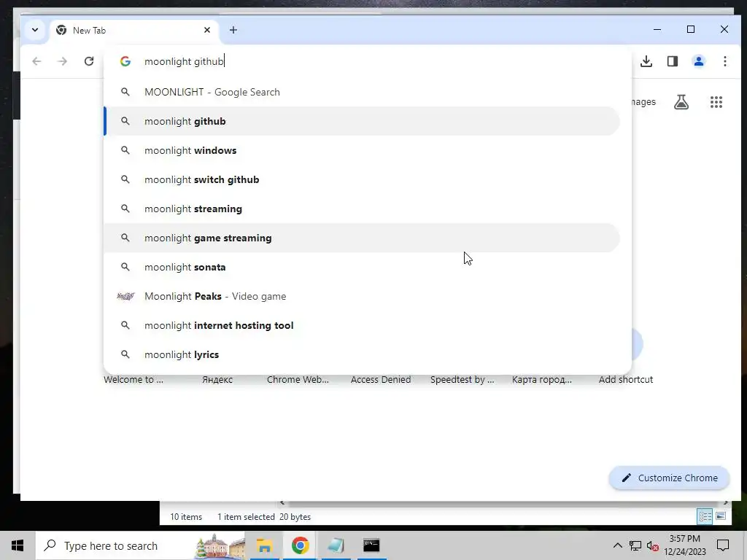Open the network status tray icon
The image size is (747, 560).
click(x=635, y=545)
